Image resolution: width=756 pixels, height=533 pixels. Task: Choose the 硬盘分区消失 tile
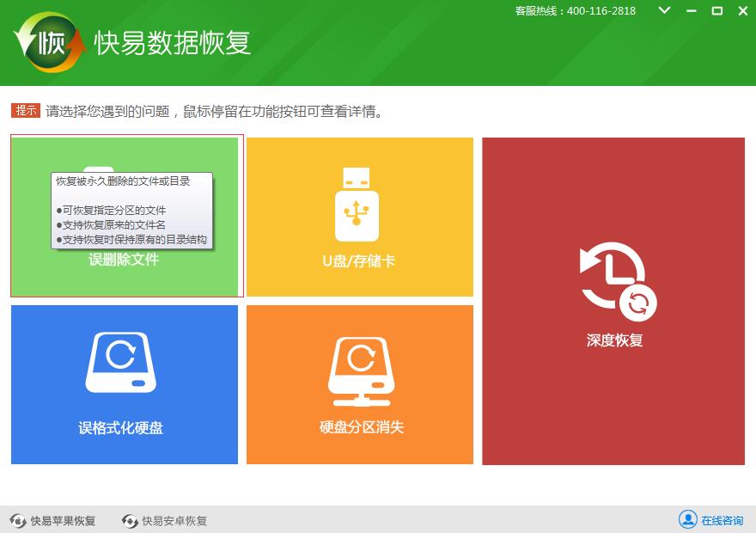click(360, 384)
